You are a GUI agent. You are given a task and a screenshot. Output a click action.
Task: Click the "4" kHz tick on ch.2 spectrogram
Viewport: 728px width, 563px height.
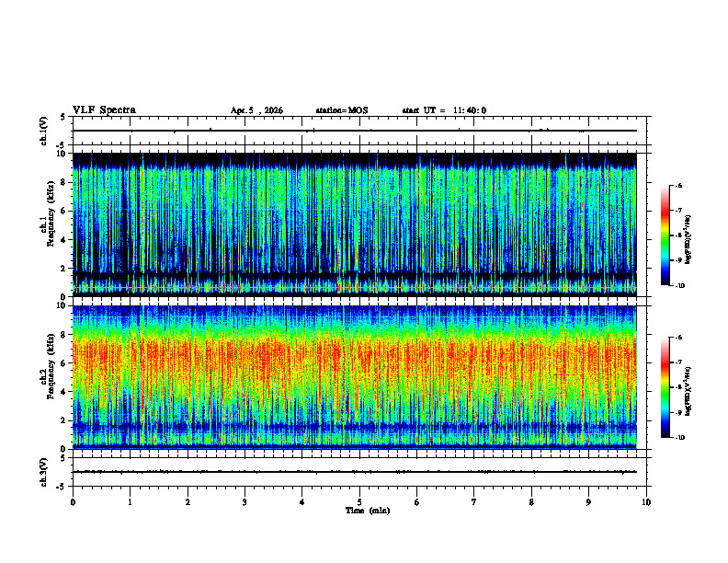coord(64,392)
